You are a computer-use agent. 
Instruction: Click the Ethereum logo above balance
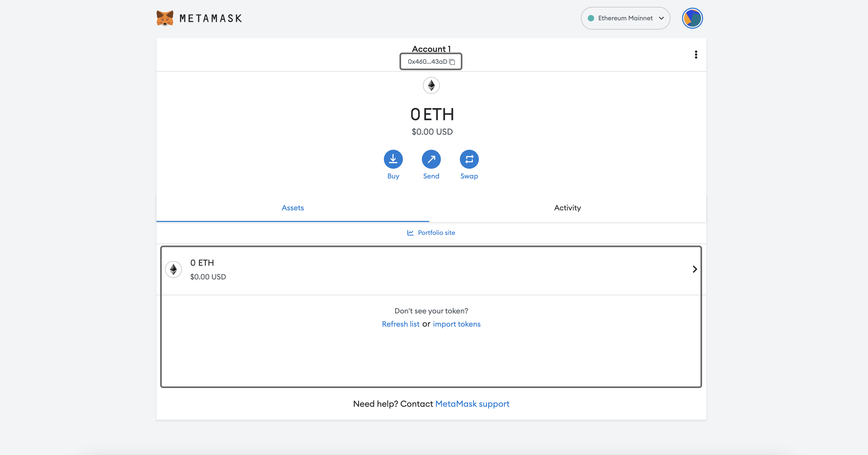[x=431, y=86]
